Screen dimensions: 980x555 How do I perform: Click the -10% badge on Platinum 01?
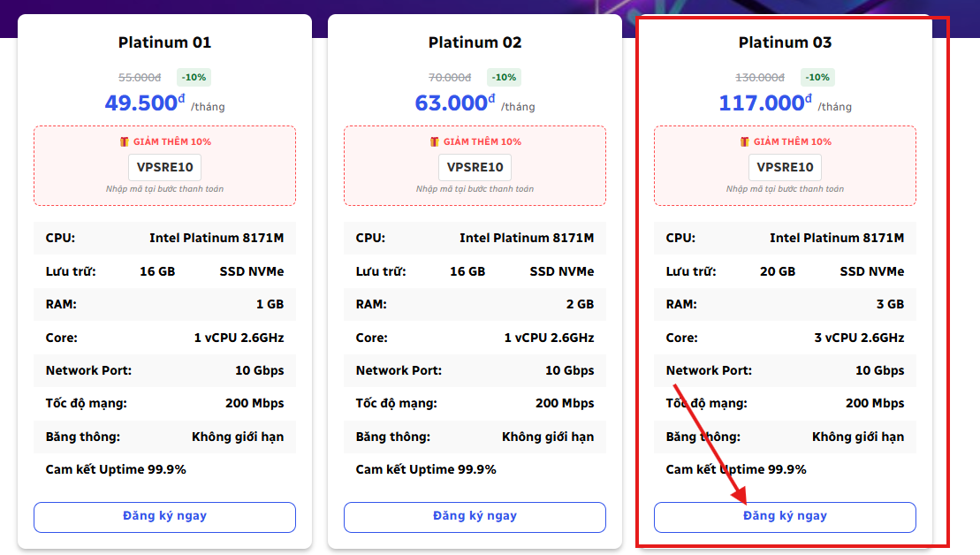pyautogui.click(x=193, y=77)
